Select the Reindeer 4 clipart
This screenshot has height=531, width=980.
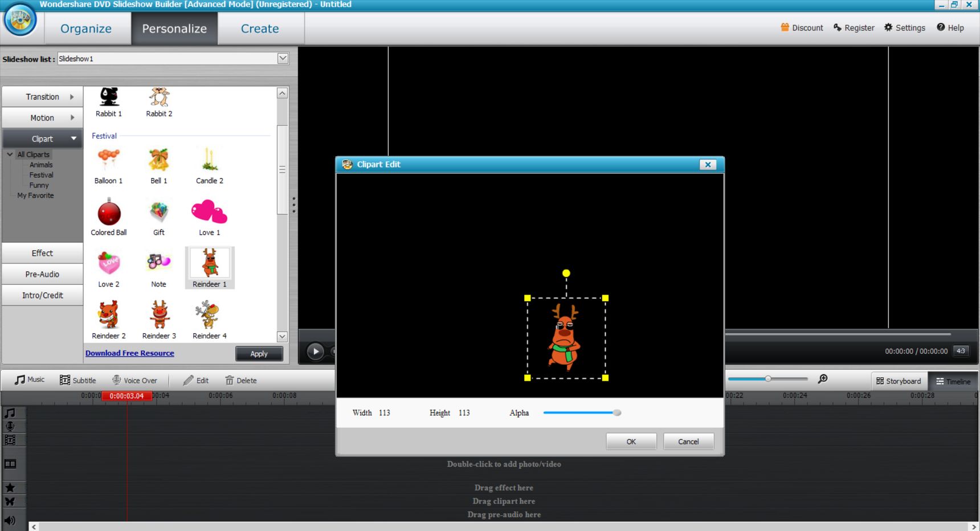pos(210,320)
